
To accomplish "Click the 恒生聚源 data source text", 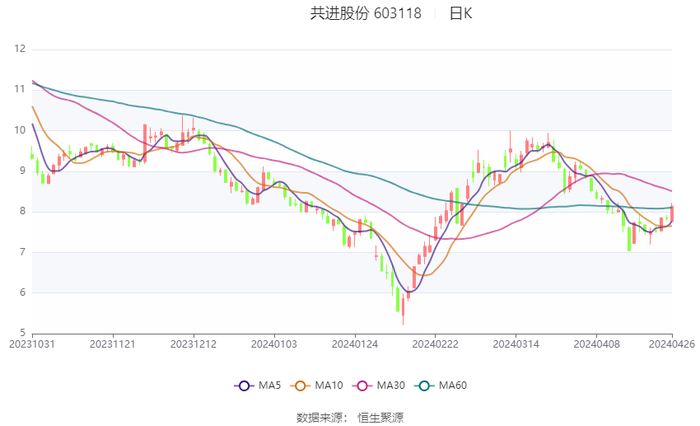I will coord(381,417).
